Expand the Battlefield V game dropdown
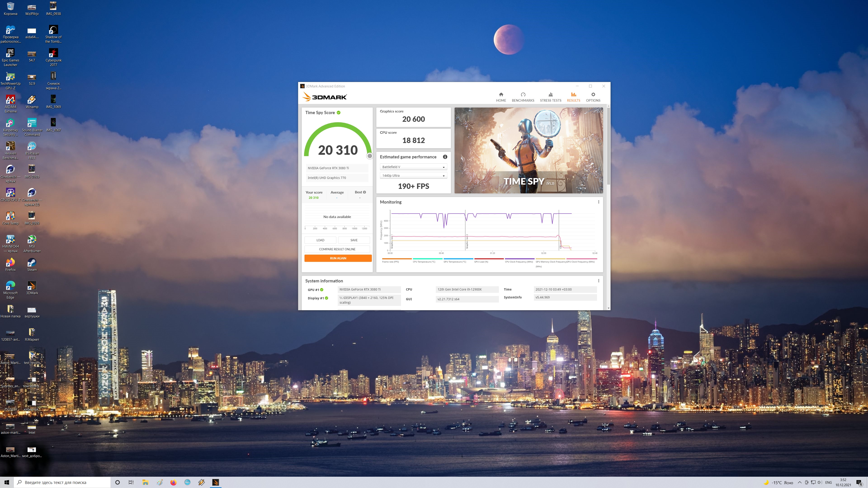The width and height of the screenshot is (868, 488). pos(413,167)
